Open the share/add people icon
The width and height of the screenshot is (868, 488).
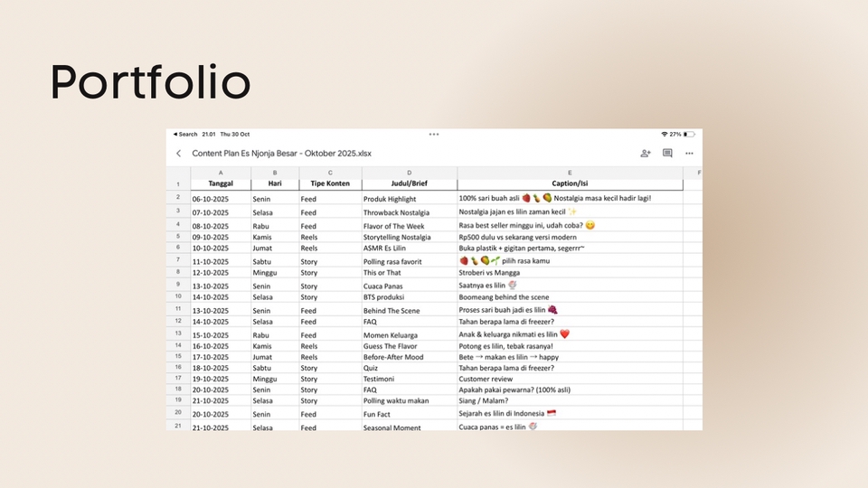(646, 154)
